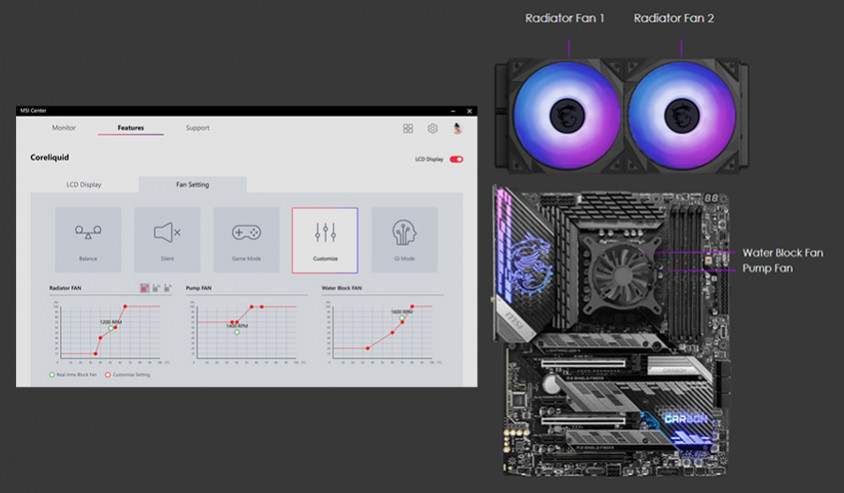Click the Radiator FAN title
844x493 pixels.
point(65,288)
